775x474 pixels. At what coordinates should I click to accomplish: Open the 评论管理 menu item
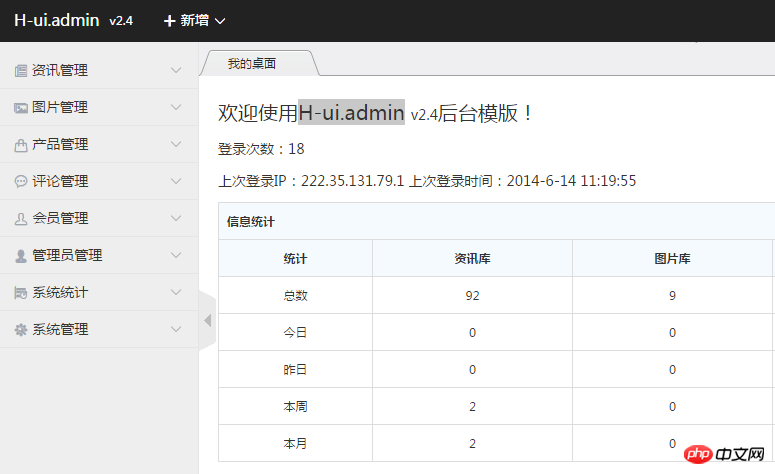99,181
